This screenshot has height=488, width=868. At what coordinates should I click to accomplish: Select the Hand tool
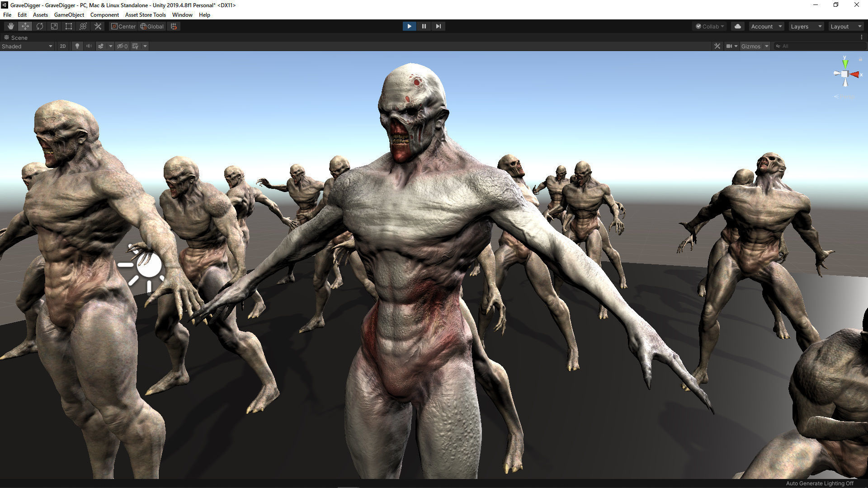pyautogui.click(x=10, y=26)
